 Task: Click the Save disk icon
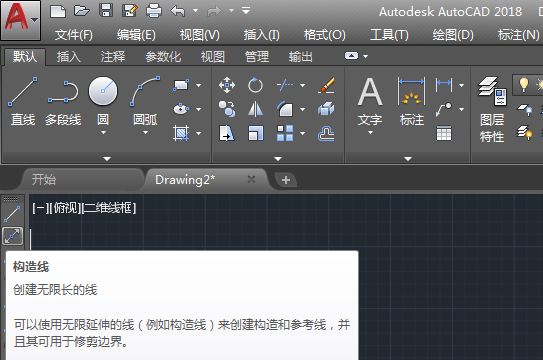106,11
